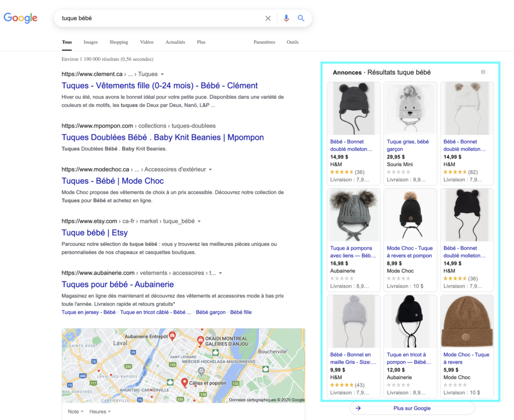Click Tuque en jersey - Bébé sitelink

coord(88,312)
